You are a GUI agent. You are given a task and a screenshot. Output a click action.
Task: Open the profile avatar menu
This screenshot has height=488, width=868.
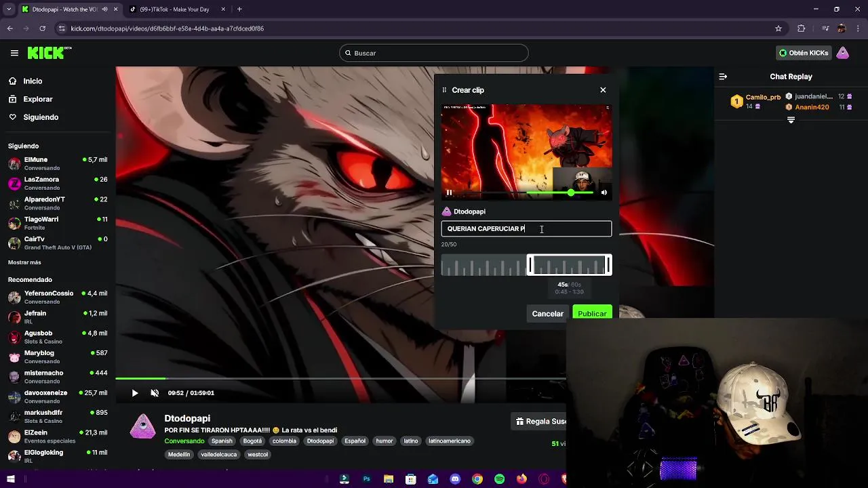coord(842,53)
